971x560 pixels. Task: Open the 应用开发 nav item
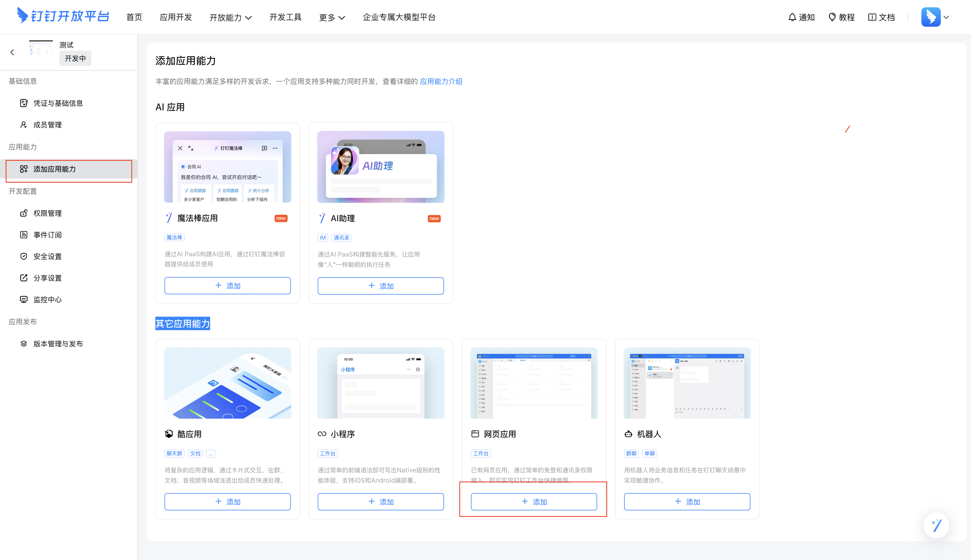coord(176,17)
